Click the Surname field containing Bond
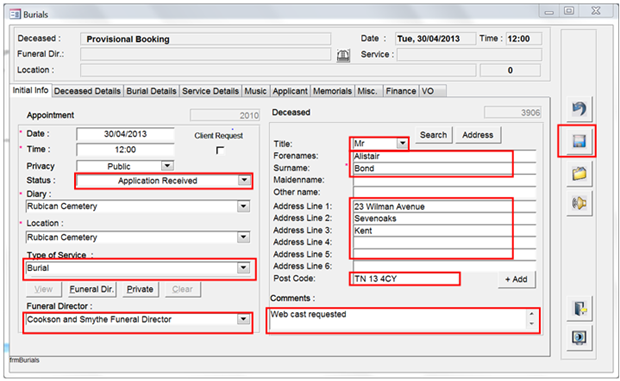This screenshot has height=381, width=620. tap(444, 168)
